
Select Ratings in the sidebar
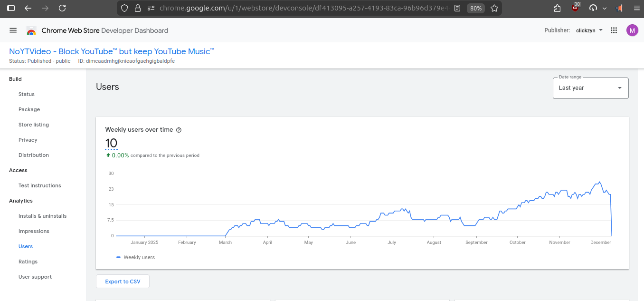[x=28, y=262]
